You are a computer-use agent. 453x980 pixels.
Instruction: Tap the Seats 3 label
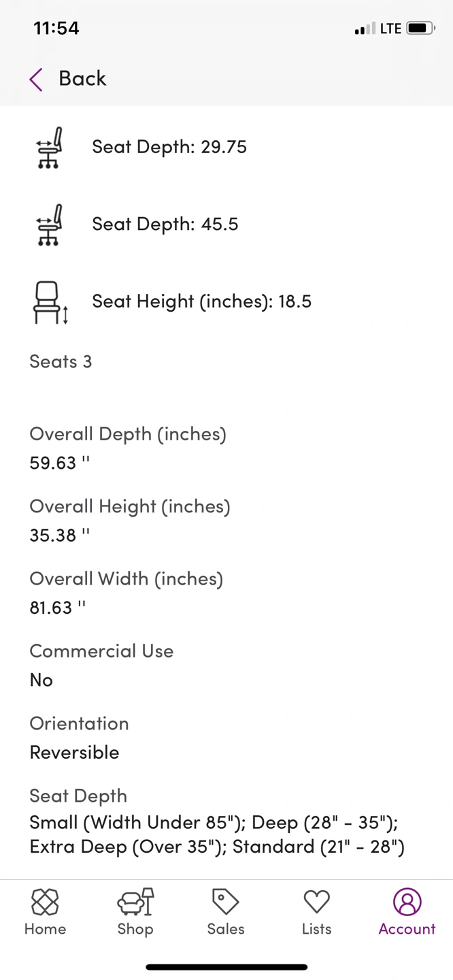tap(61, 361)
